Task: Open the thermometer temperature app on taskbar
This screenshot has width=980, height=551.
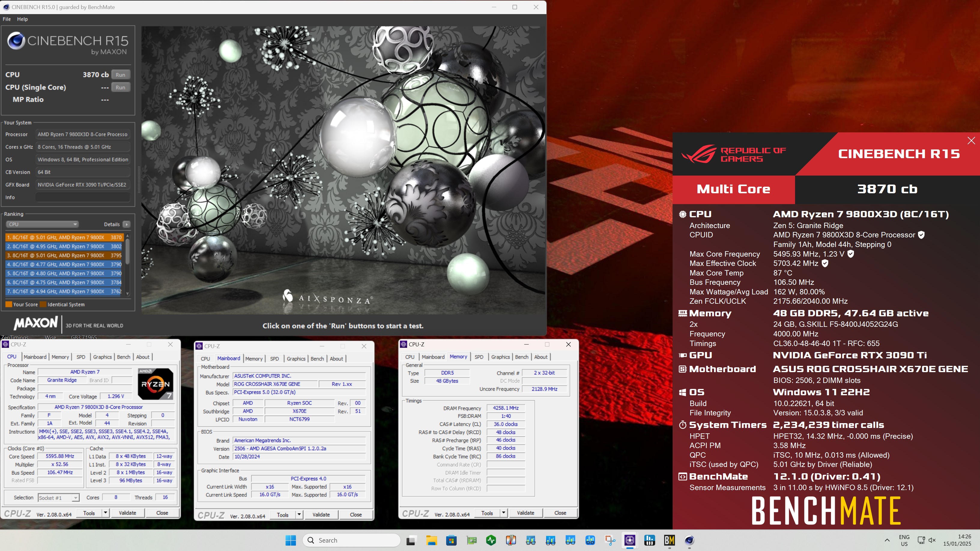Action: pos(511,540)
